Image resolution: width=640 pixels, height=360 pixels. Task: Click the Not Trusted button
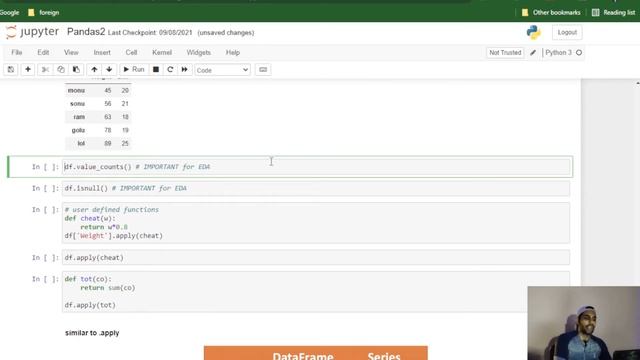[505, 53]
